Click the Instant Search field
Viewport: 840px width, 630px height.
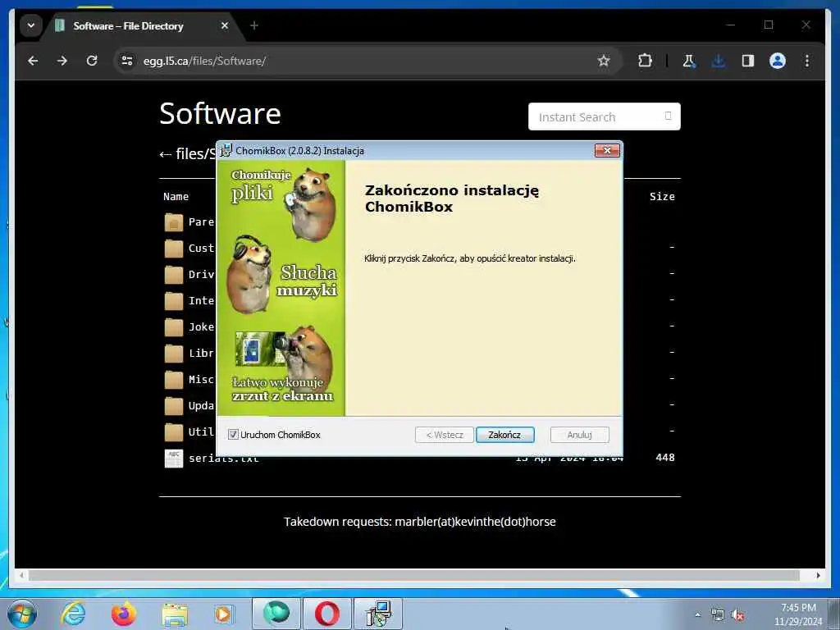[x=605, y=116]
